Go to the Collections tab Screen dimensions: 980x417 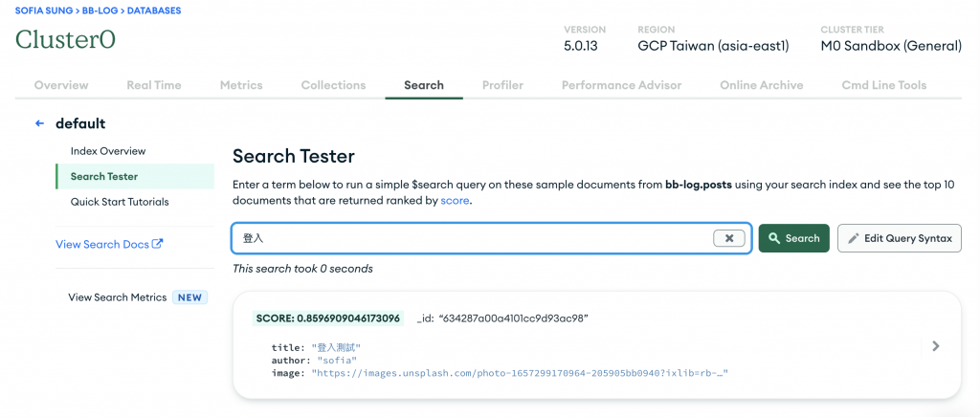pyautogui.click(x=333, y=85)
